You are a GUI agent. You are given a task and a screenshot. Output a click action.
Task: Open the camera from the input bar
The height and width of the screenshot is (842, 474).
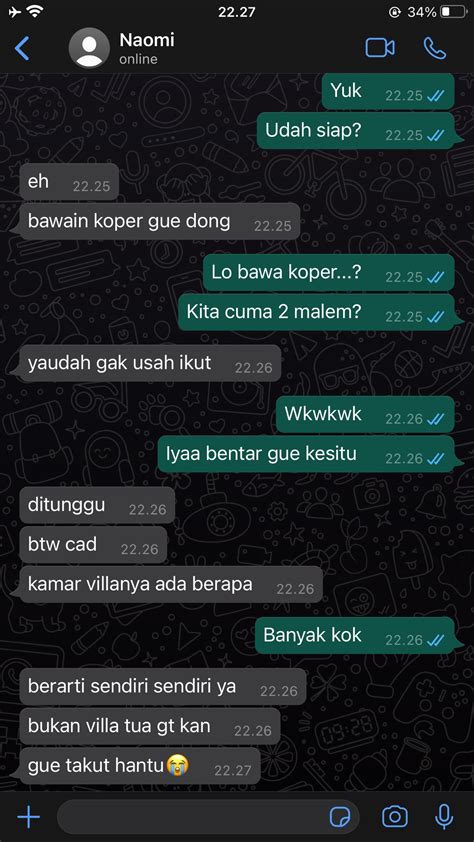click(x=395, y=817)
